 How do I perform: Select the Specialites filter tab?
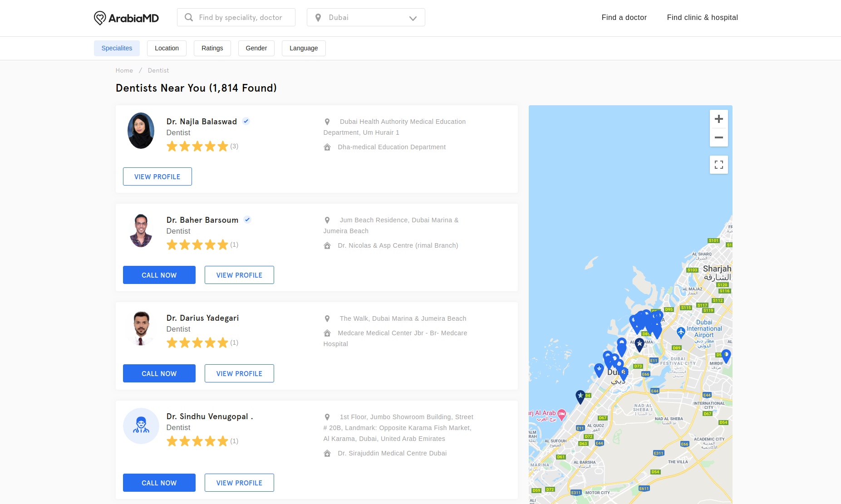[x=117, y=48]
